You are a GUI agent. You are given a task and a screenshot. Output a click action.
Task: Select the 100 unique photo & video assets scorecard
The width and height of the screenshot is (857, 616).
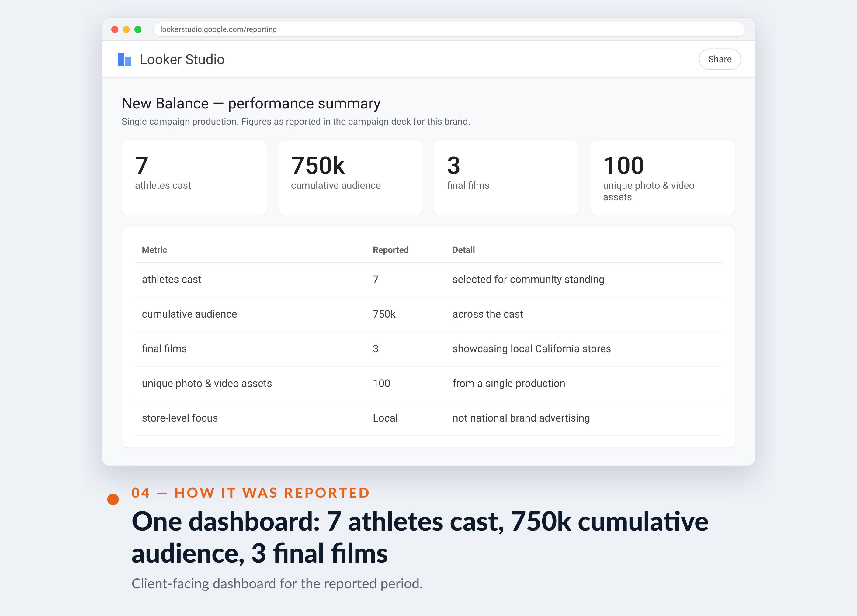point(662,177)
